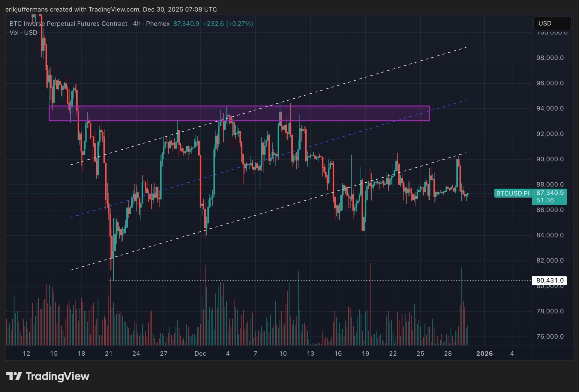Click the Phemex exchange name
579x392 pixels.
[x=158, y=24]
